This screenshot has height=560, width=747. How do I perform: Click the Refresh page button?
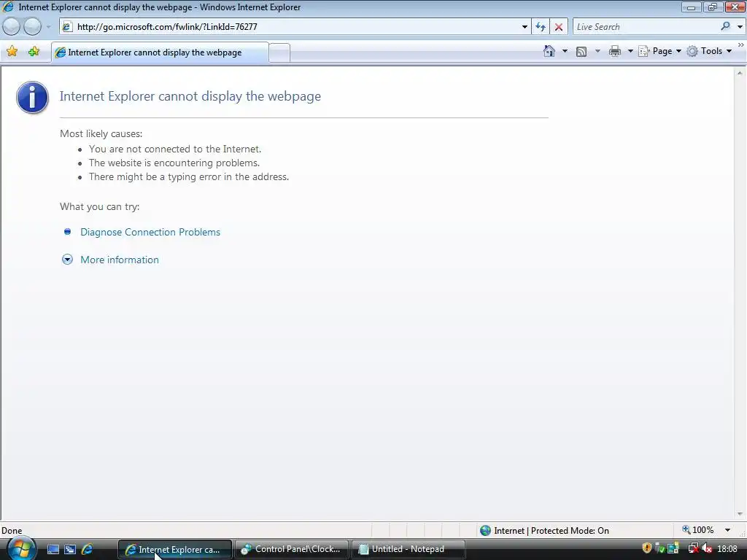(541, 27)
